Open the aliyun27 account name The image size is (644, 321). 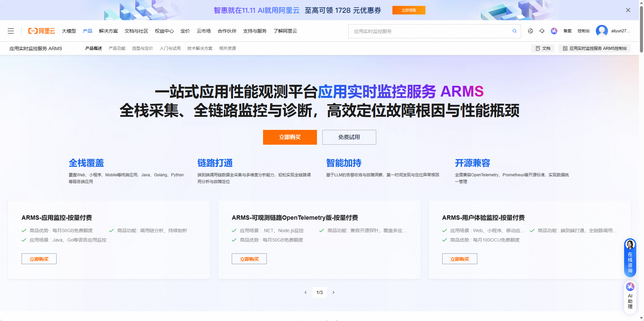(x=620, y=31)
